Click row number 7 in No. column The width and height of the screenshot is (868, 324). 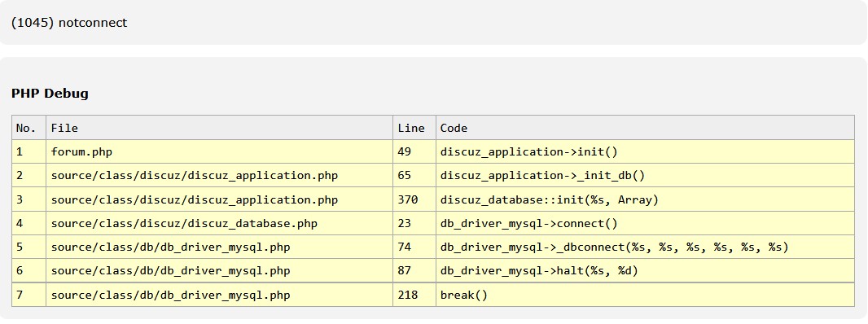click(28, 295)
